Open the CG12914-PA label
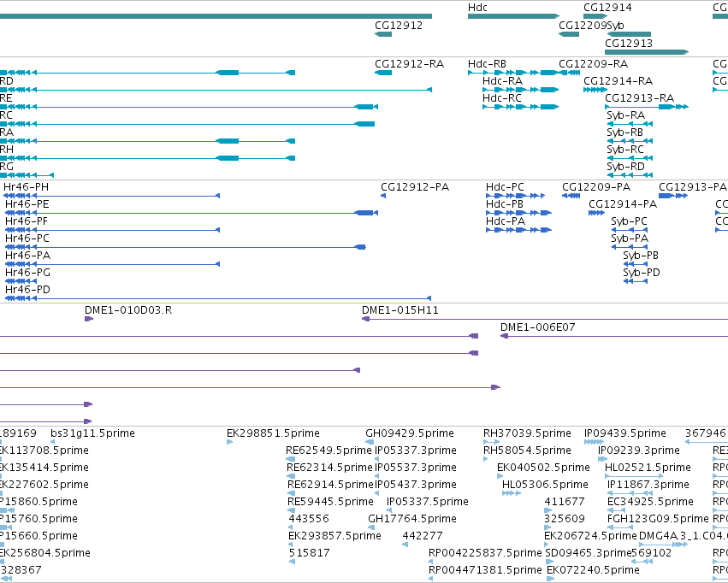The height and width of the screenshot is (583, 728). coord(623,204)
